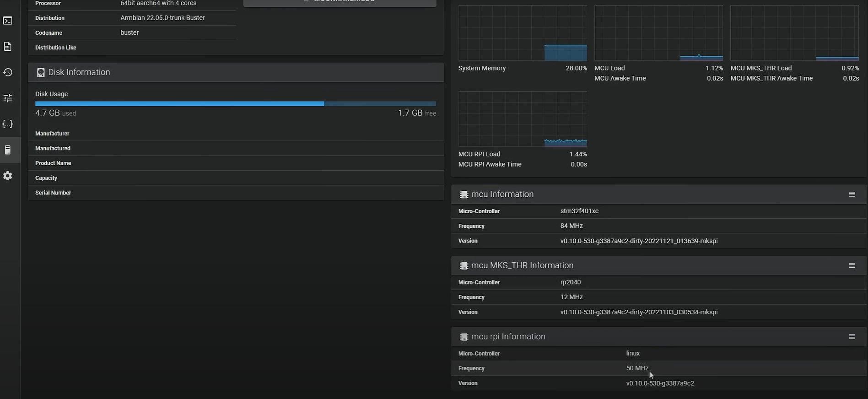Image resolution: width=868 pixels, height=399 pixels.
Task: Click the Distribution Like row label
Action: coord(56,48)
